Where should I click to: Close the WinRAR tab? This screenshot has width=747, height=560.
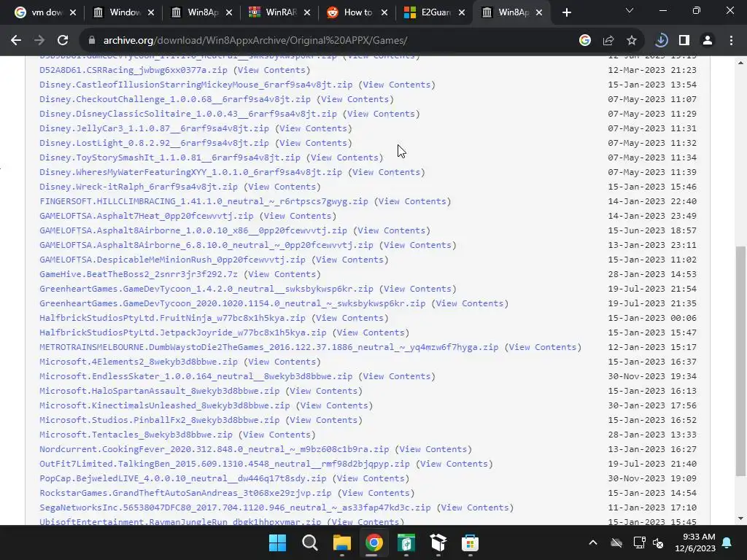point(307,12)
